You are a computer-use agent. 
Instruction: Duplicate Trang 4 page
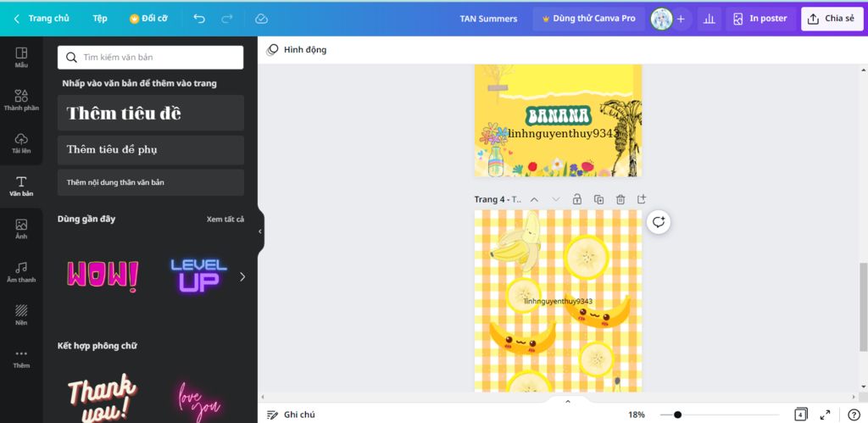click(598, 199)
